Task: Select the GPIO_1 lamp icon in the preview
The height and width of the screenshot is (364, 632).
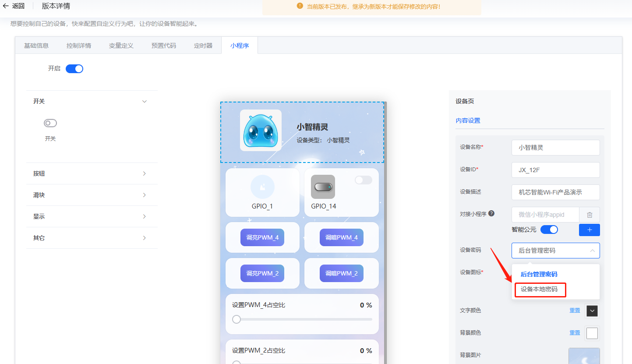Action: pyautogui.click(x=262, y=187)
